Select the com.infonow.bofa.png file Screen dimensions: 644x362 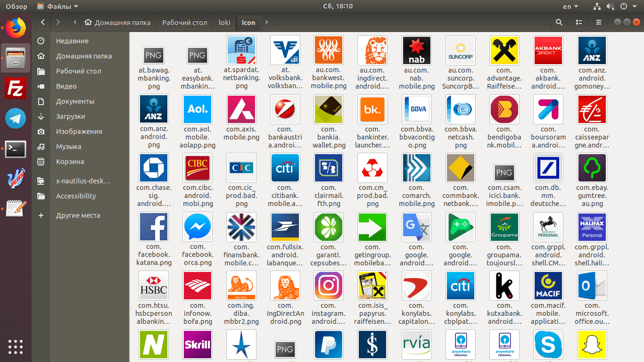tap(198, 286)
